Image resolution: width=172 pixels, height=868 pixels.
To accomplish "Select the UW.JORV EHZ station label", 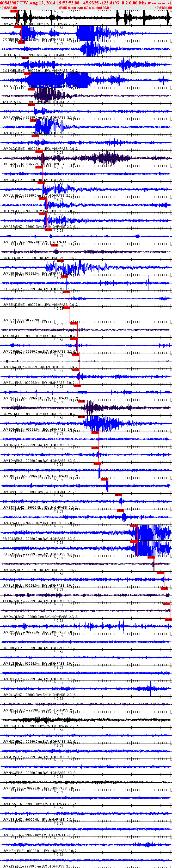I will (40, 86).
